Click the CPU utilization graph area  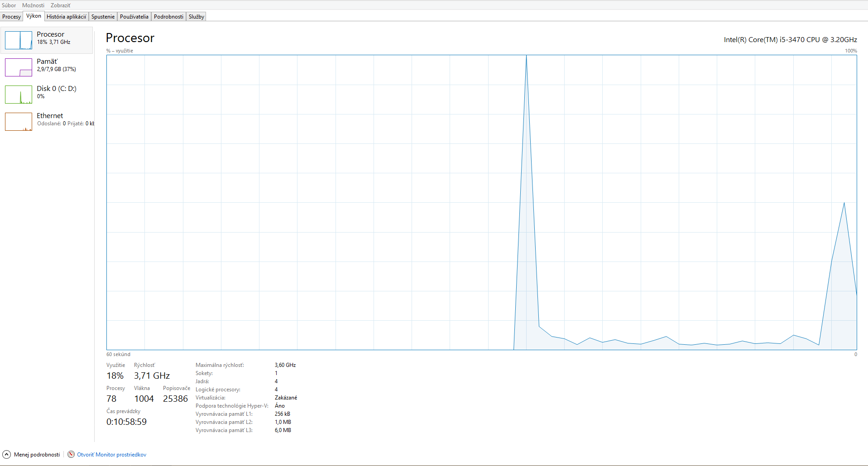pos(481,202)
